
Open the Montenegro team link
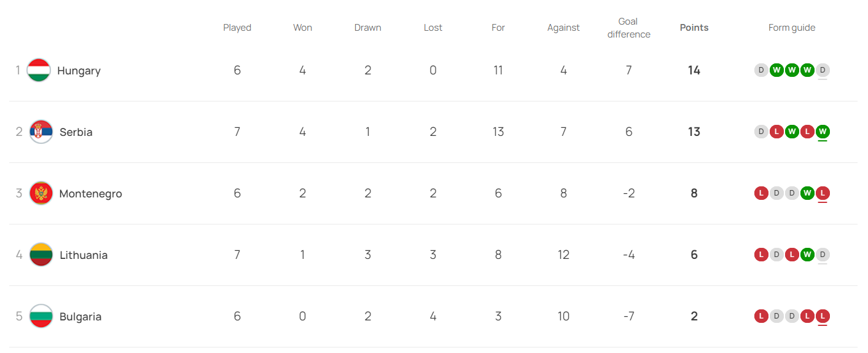[x=90, y=194]
